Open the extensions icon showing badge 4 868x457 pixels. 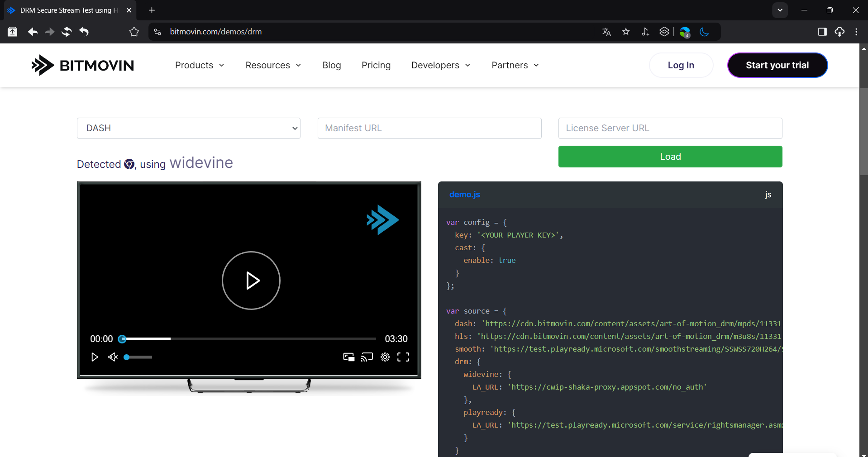pyautogui.click(x=685, y=32)
